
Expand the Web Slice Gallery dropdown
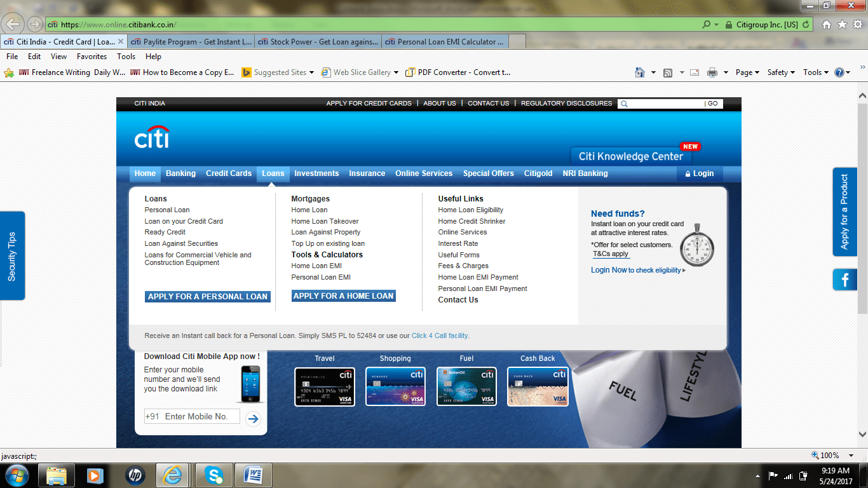396,72
